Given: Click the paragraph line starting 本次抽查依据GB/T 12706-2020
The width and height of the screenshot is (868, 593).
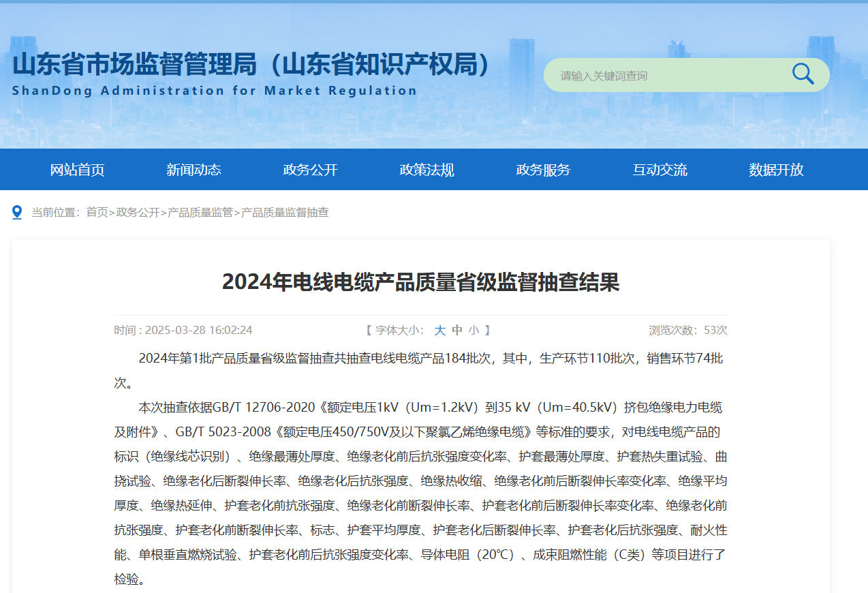Looking at the screenshot, I should pos(430,408).
